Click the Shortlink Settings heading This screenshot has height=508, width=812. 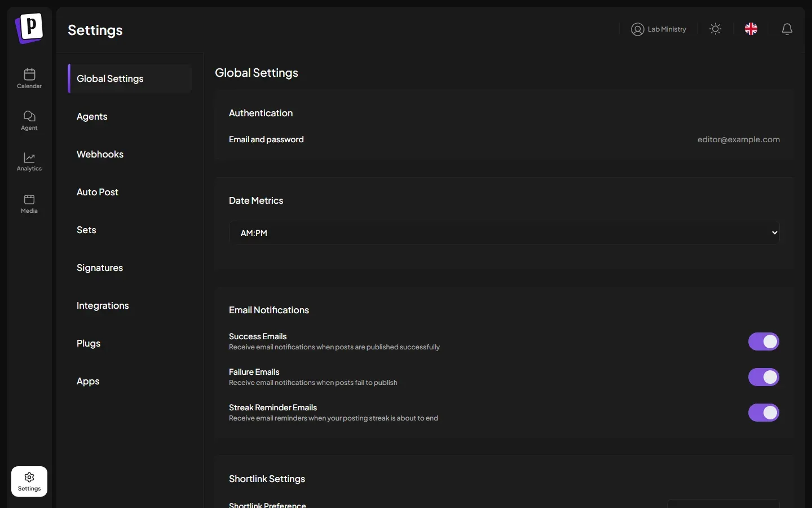[x=267, y=479]
